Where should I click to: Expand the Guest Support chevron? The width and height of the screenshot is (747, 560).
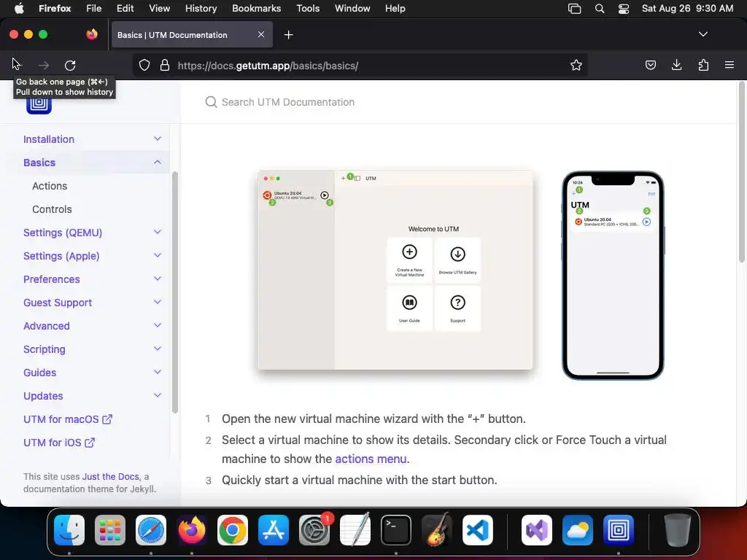[158, 302]
